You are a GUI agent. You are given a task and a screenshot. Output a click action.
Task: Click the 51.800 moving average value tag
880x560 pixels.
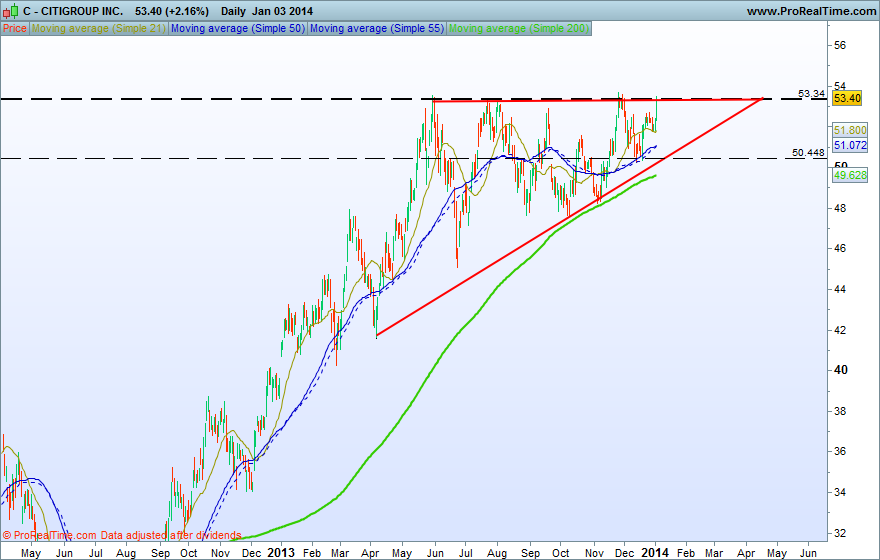coord(850,130)
